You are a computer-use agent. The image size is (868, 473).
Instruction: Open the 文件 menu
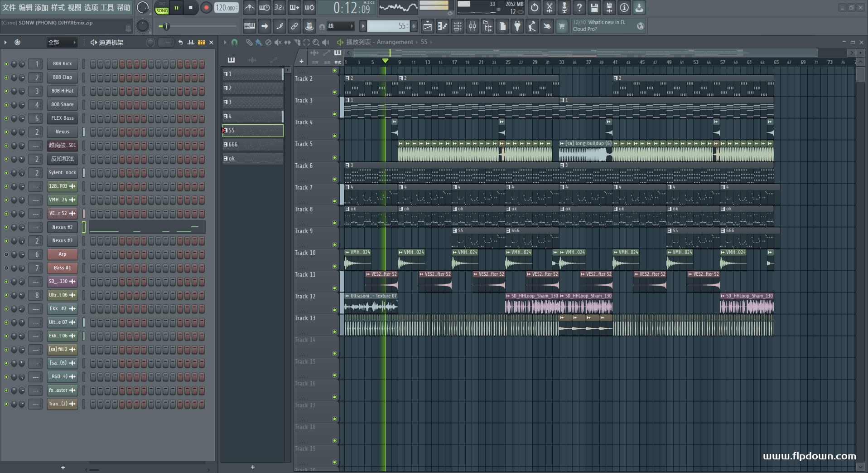pyautogui.click(x=9, y=8)
